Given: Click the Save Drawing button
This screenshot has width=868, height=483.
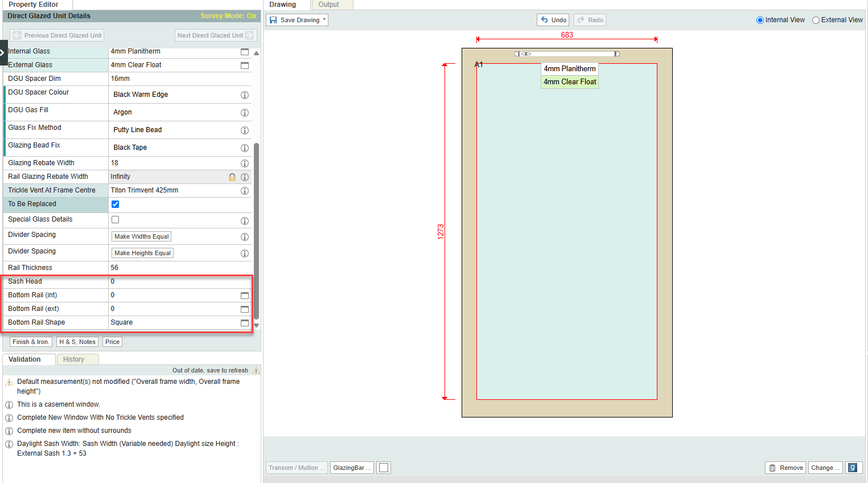Looking at the screenshot, I should point(297,20).
